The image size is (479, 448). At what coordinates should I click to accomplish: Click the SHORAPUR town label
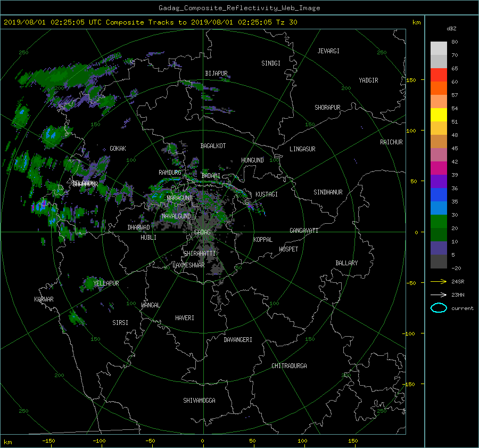pyautogui.click(x=327, y=108)
